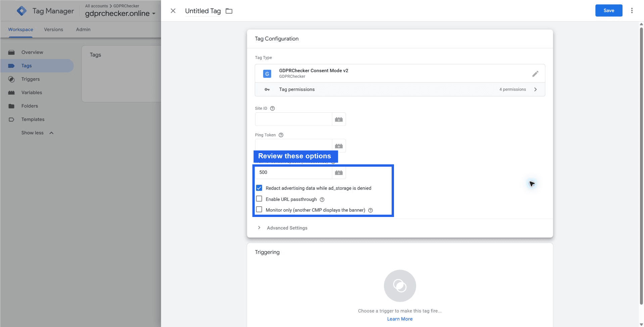The image size is (644, 327).
Task: Click the GDPRChecker breadcrumb link
Action: 126,6
